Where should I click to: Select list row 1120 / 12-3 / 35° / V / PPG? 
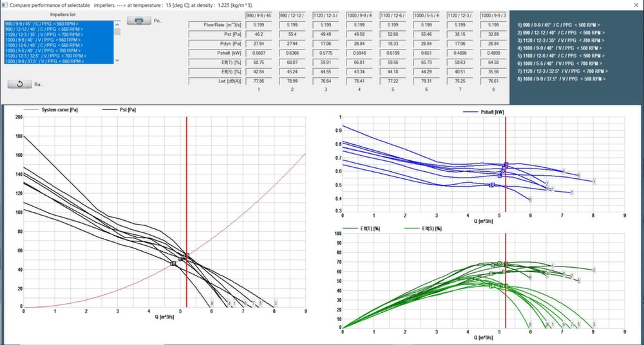(59, 35)
